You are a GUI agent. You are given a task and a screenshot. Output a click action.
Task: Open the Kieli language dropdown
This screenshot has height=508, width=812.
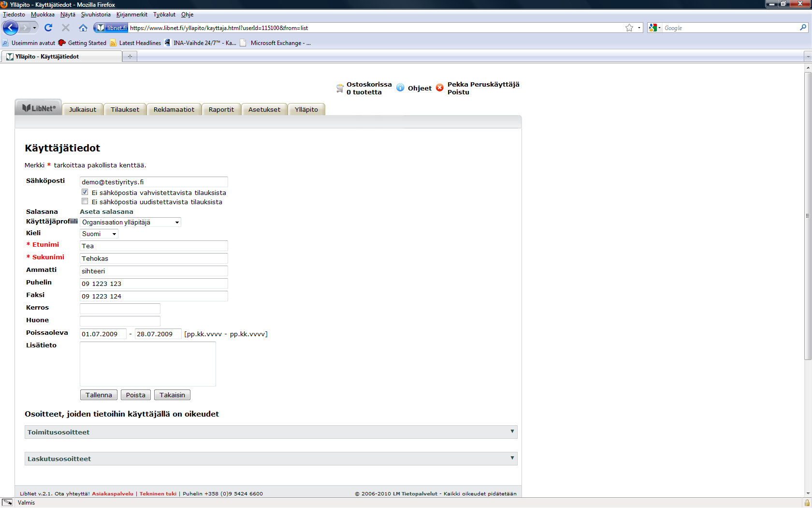tap(99, 234)
